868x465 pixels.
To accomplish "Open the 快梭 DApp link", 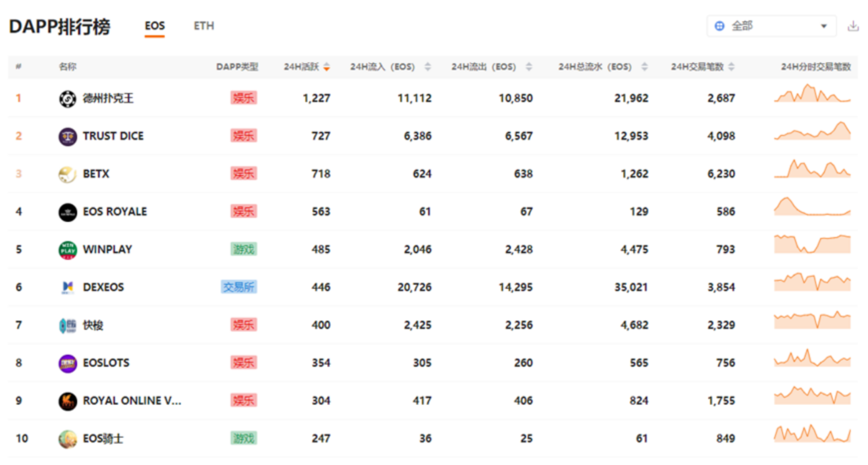I will pyautogui.click(x=93, y=325).
